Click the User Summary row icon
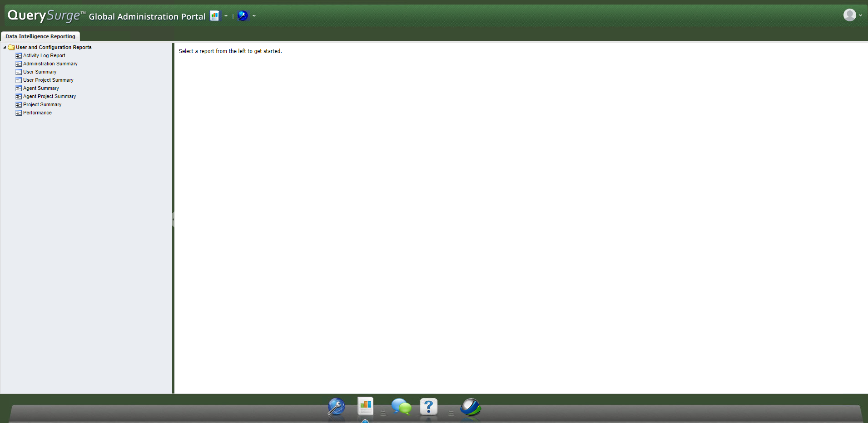 coord(19,72)
